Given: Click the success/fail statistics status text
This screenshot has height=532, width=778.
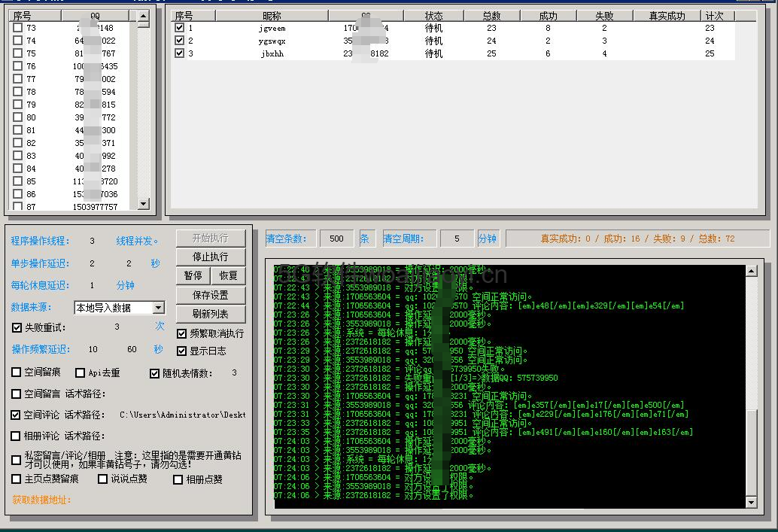Looking at the screenshot, I should click(x=637, y=239).
